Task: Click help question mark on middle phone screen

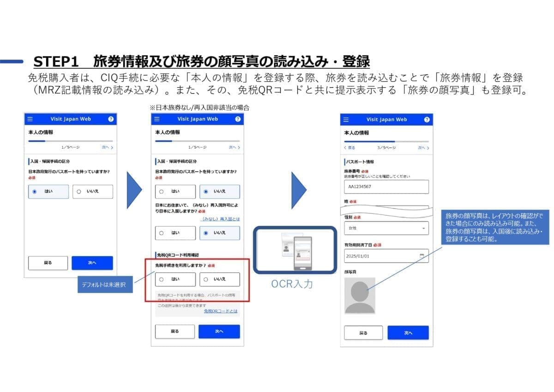Action: pos(237,119)
